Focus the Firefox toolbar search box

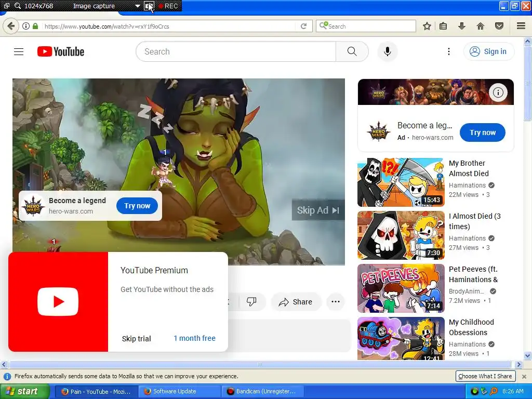click(366, 26)
